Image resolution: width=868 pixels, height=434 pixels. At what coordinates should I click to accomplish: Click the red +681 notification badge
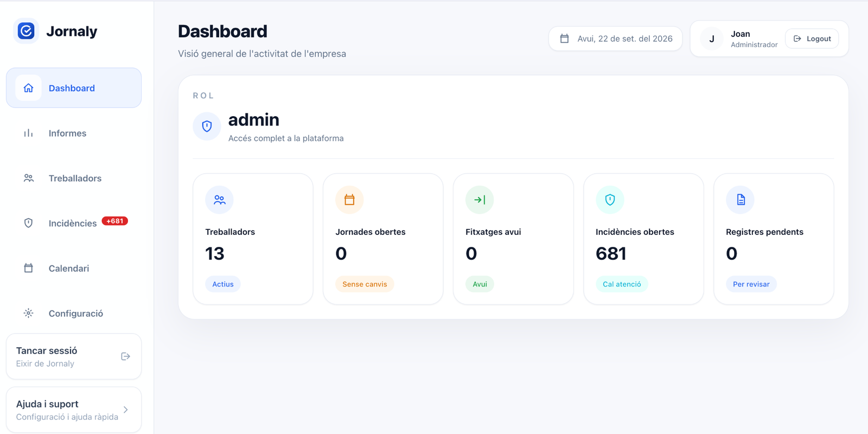pos(115,221)
